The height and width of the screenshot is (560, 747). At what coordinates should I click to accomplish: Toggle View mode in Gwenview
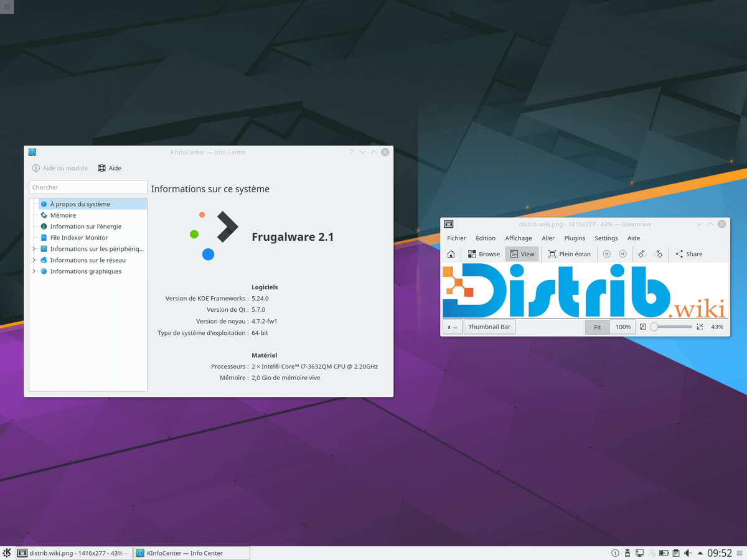click(x=522, y=254)
